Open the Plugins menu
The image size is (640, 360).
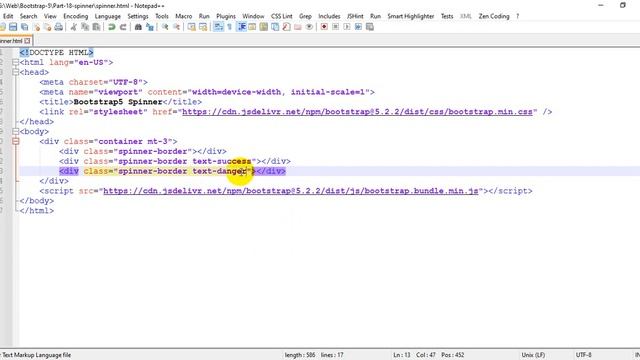click(x=226, y=16)
